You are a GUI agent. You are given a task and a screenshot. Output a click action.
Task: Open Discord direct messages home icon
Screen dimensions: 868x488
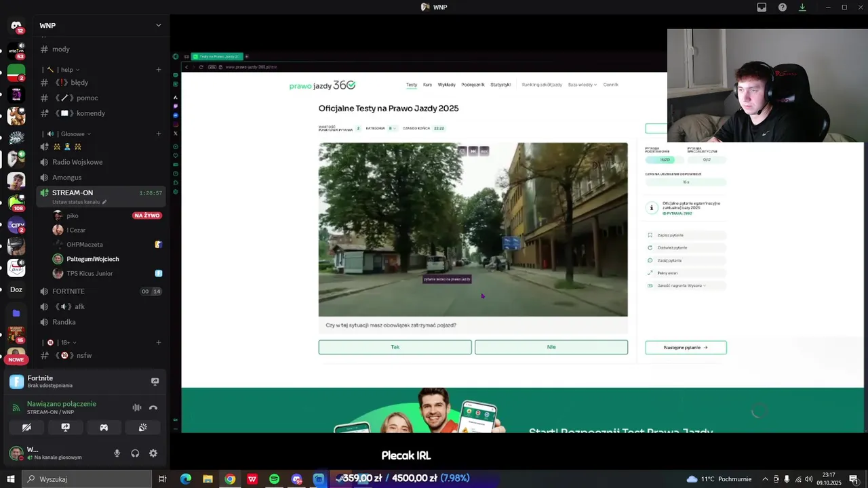16,25
